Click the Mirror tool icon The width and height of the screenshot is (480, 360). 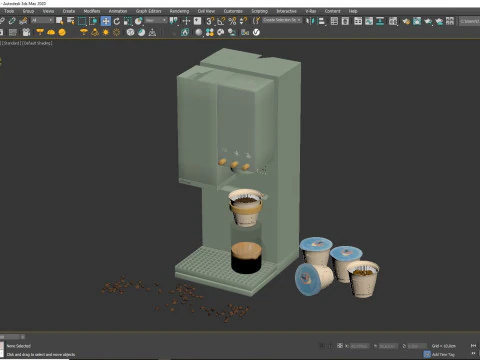point(310,21)
